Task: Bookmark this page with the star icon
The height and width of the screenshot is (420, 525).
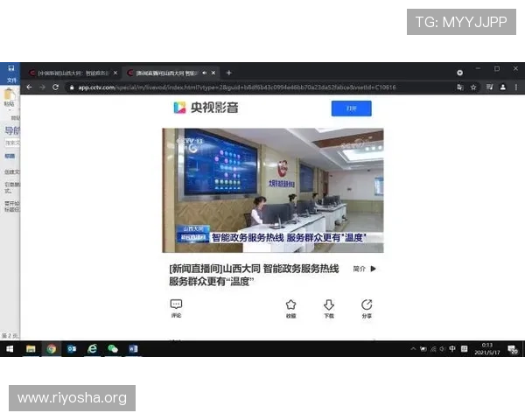Action: click(x=473, y=87)
